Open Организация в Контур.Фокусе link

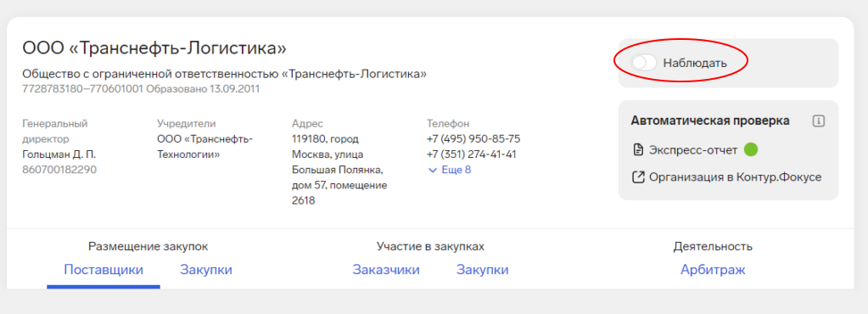tap(735, 177)
